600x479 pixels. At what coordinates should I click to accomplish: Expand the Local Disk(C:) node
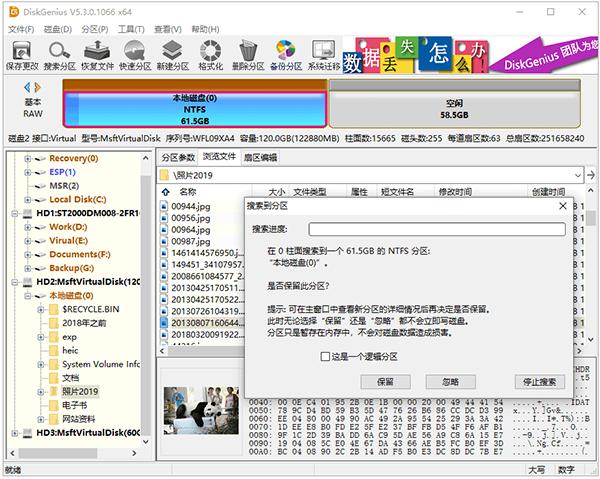[x=28, y=199]
